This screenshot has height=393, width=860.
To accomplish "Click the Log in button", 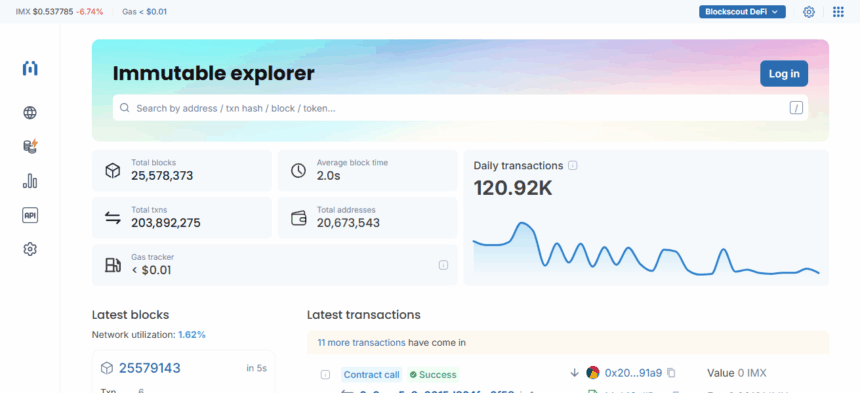I will tap(784, 73).
